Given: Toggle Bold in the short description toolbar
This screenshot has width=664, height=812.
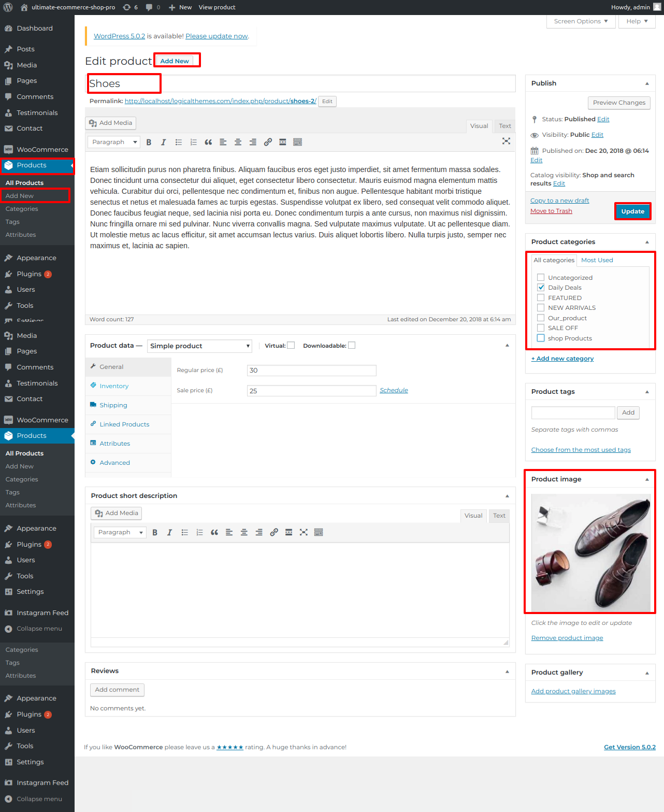Looking at the screenshot, I should 155,532.
